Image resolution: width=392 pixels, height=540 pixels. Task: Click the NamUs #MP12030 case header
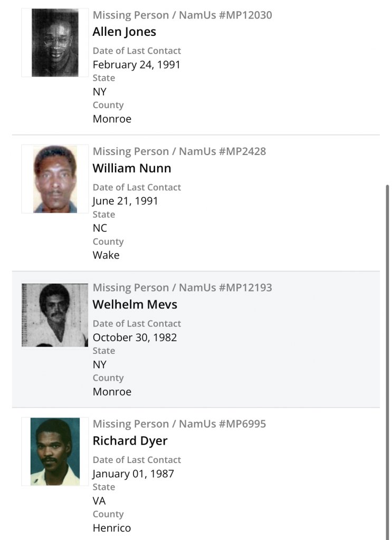183,15
